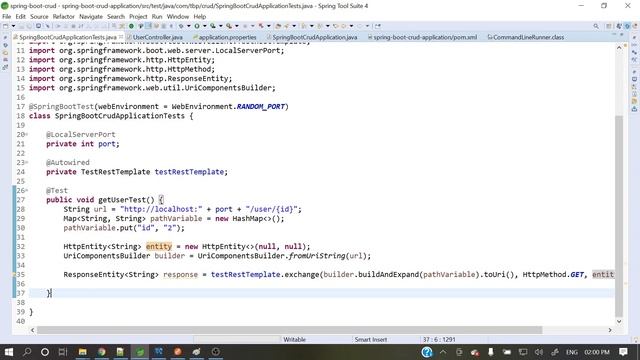This screenshot has height=360, width=640.
Task: Open the Open Perspective icon
Action: (x=609, y=26)
